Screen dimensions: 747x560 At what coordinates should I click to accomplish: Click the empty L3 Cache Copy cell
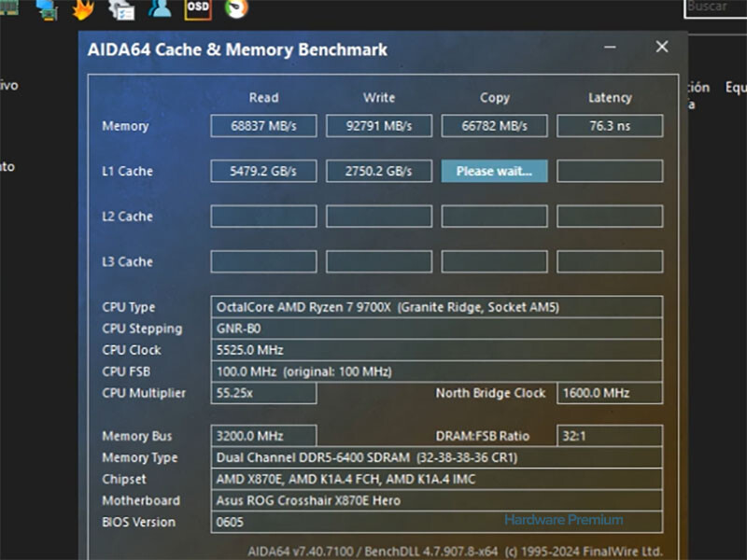[x=495, y=261]
